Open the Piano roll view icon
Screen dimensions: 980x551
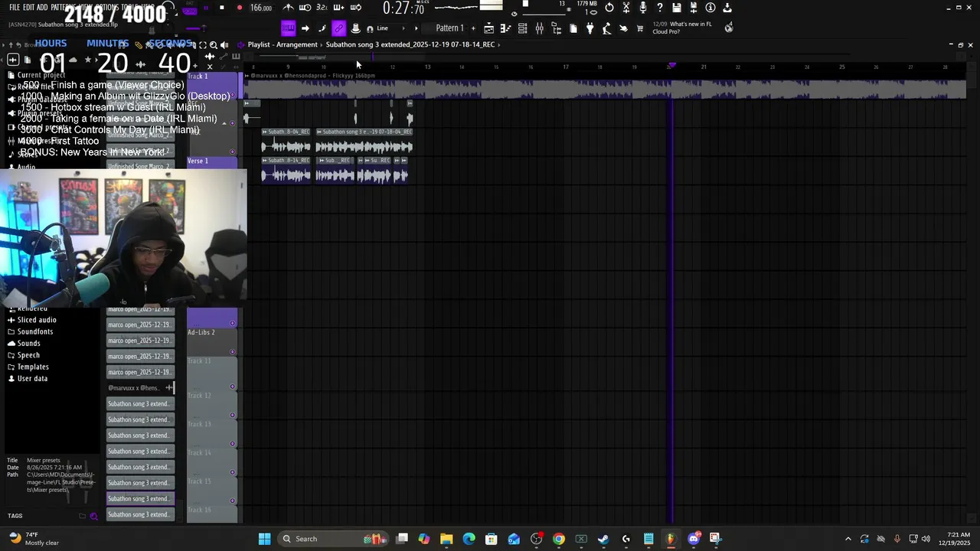505,28
